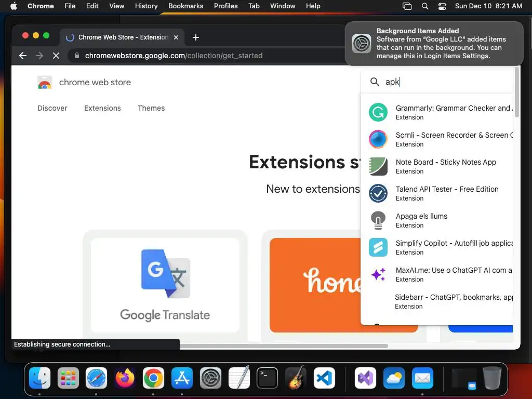The width and height of the screenshot is (532, 399).
Task: Click the Chrome Web Store logo
Action: (x=45, y=83)
